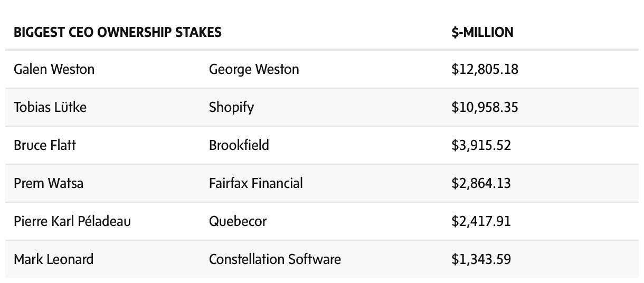
Task: Click the $2,864.13 stake value
Action: coord(481,183)
